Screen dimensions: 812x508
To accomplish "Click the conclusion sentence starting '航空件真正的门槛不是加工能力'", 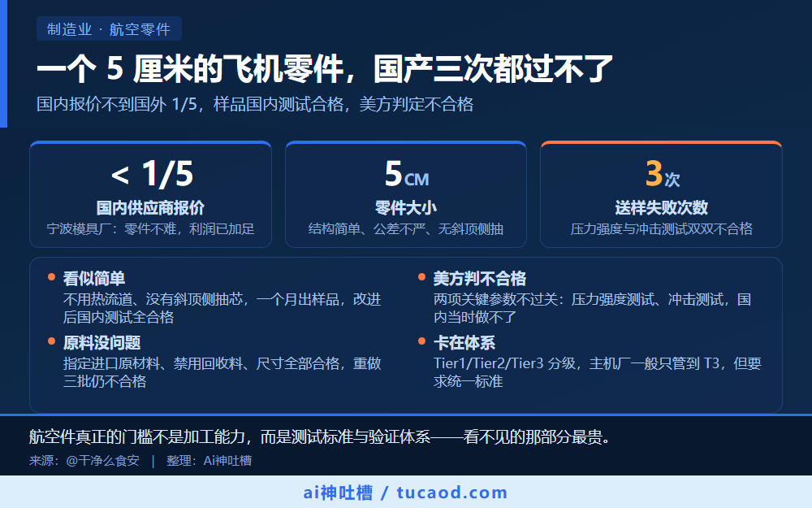I will click(321, 437).
